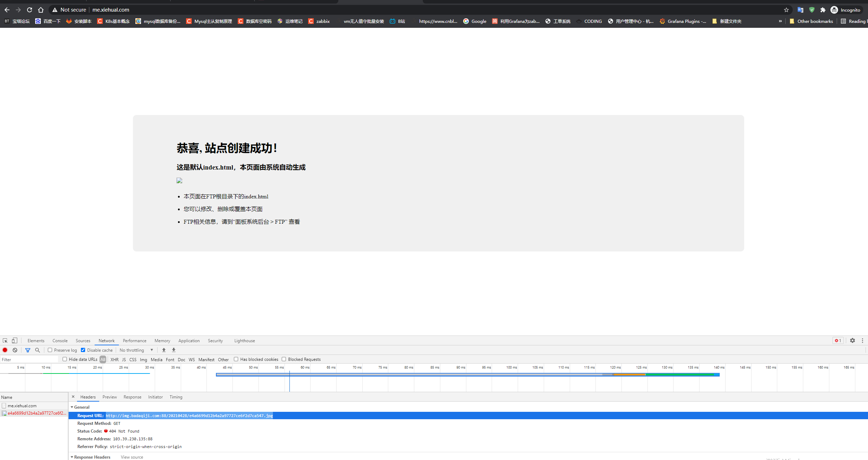Open the home page via the home icon
Screen dimensions: 868x460
coord(41,10)
